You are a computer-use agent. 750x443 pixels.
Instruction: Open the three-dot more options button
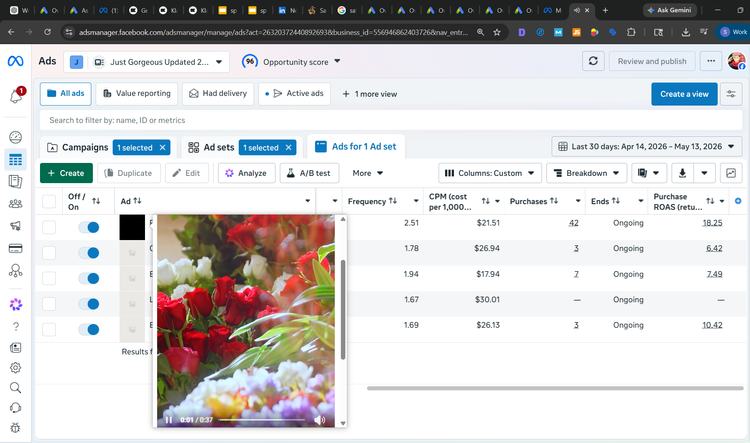click(x=711, y=61)
